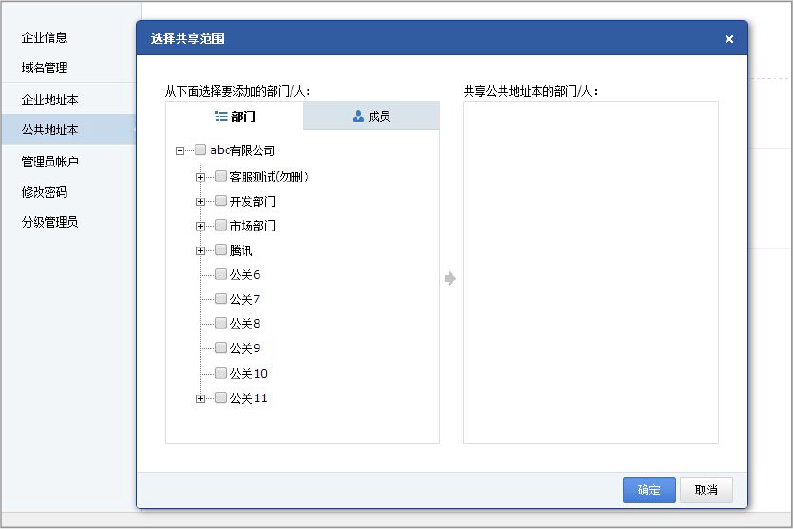Enable the 公关6 checkbox
794x529 pixels.
click(221, 274)
